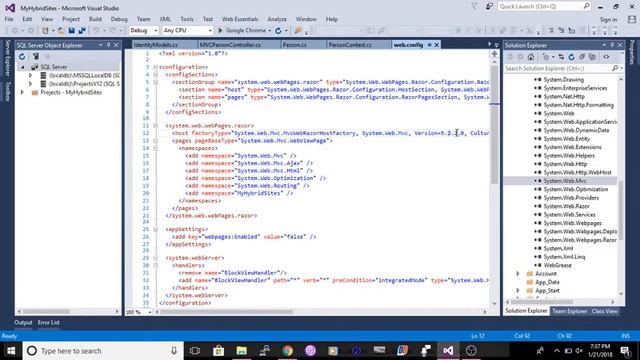Screen dimensions: 640x360
Task: Click the browser Refresh icon beside Google Chrome
Action: (278, 31)
